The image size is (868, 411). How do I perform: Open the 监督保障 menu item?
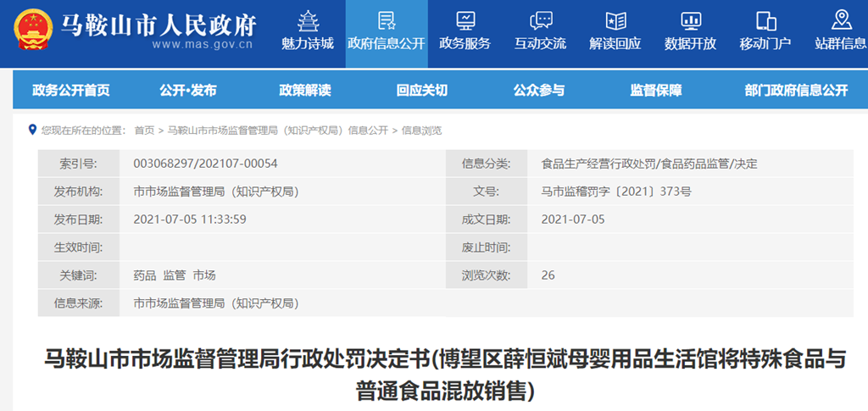point(655,91)
